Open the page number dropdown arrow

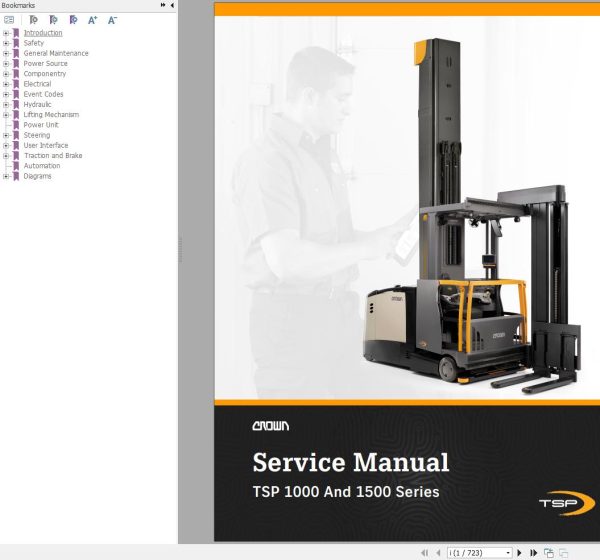point(508,553)
